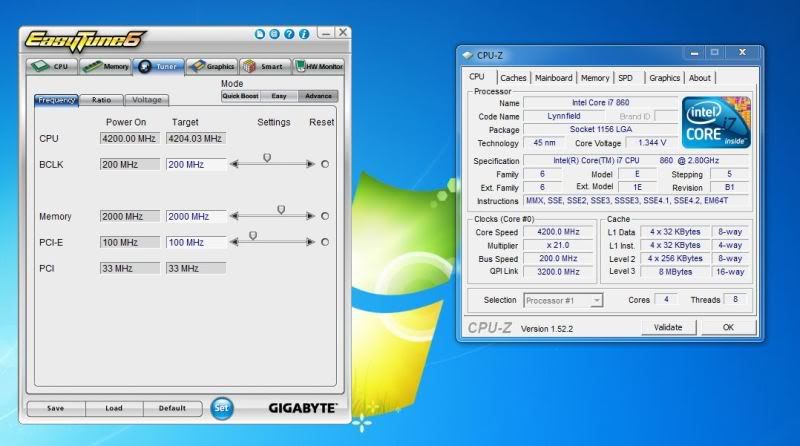The image size is (800, 446).
Task: Switch to the Ratio sub-tab
Action: click(x=102, y=100)
